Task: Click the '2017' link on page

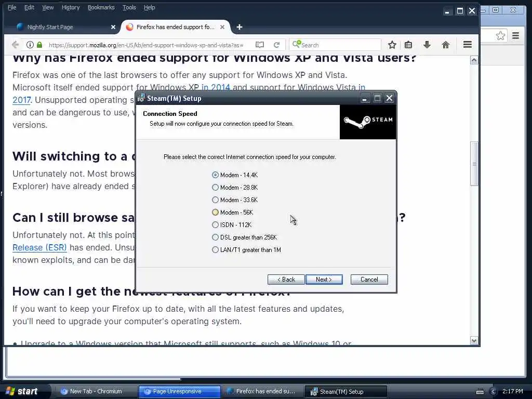Action: point(21,100)
